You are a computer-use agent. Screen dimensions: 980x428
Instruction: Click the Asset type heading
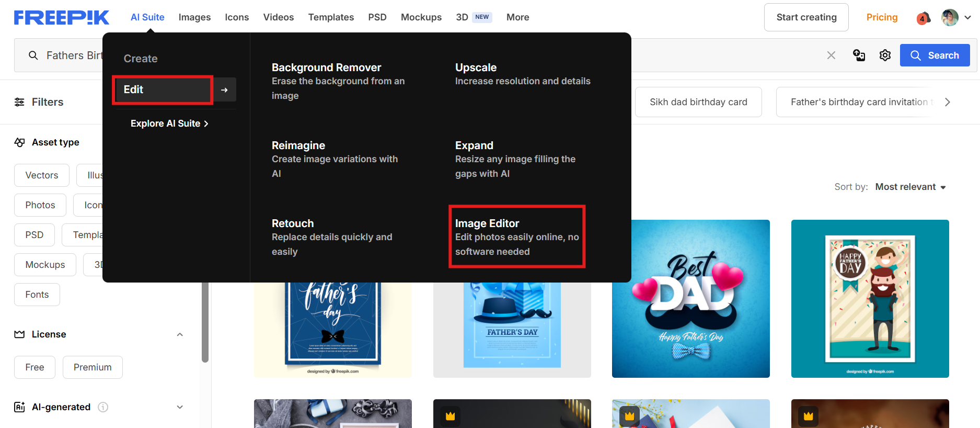point(55,142)
